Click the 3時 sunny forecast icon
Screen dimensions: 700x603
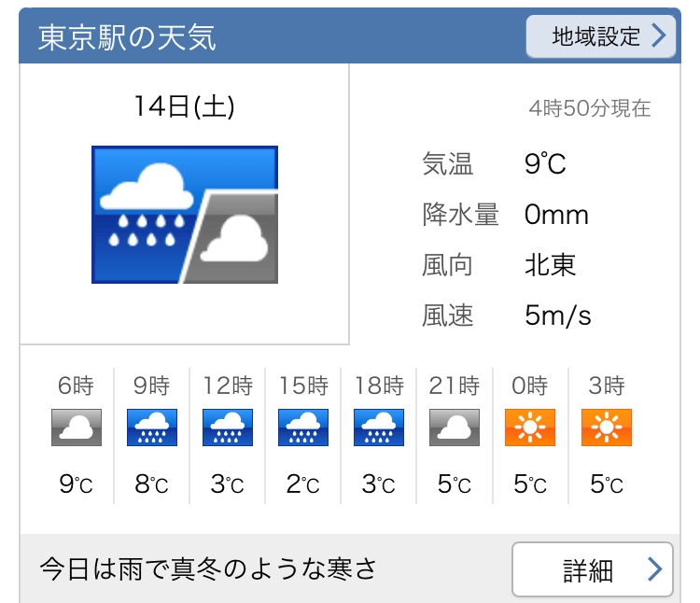[x=607, y=428]
